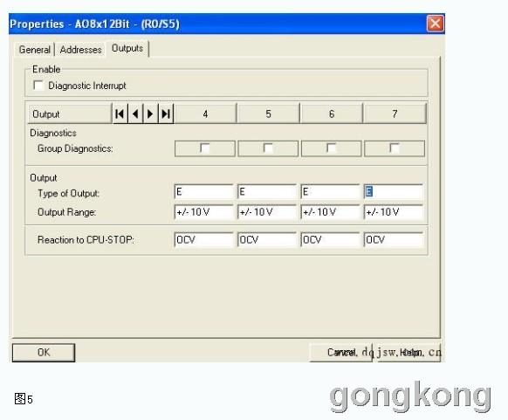Tick Group Diagnostics for output 6
This screenshot has width=508, height=420.
coord(331,148)
